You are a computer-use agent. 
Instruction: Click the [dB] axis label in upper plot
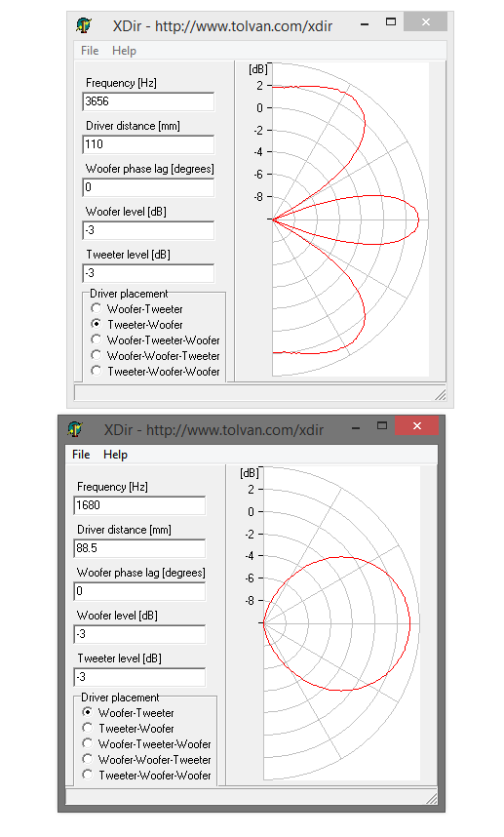pos(258,69)
